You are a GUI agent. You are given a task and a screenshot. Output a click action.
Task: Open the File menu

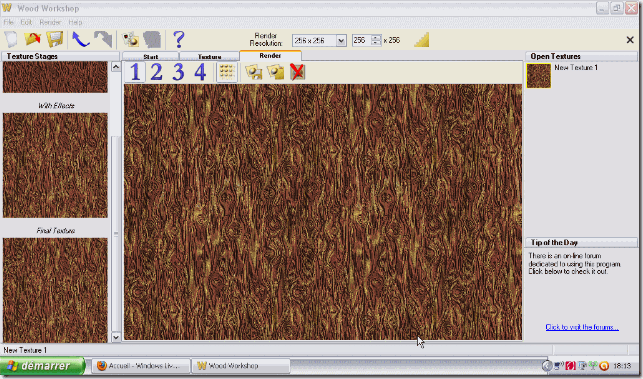pos(9,22)
